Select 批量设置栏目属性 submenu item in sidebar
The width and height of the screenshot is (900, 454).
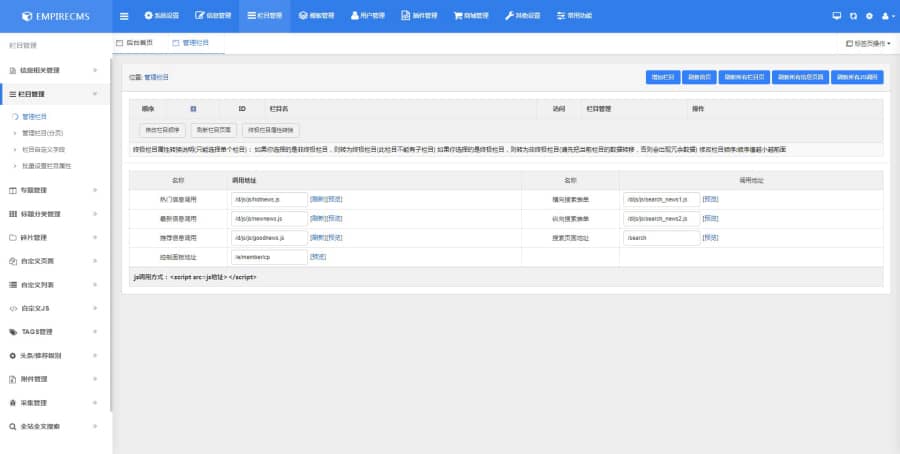coord(46,166)
